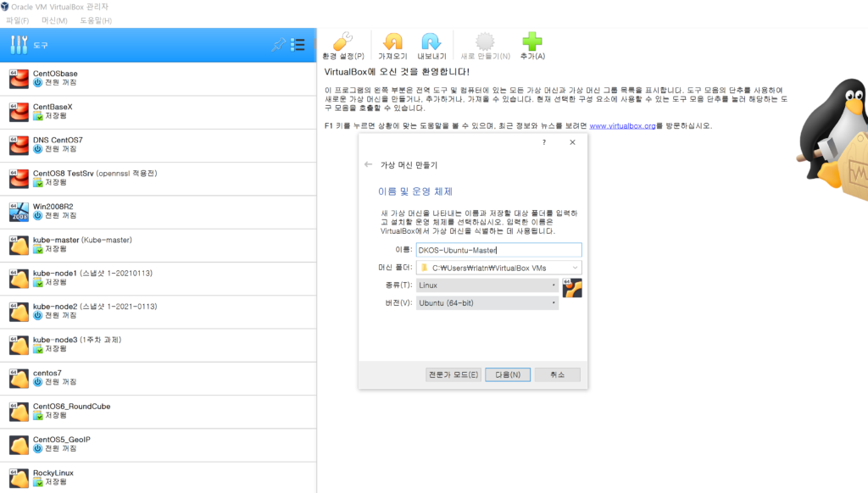This screenshot has height=493, width=868.
Task: Click the CentBaseX VM icon
Action: (x=19, y=112)
